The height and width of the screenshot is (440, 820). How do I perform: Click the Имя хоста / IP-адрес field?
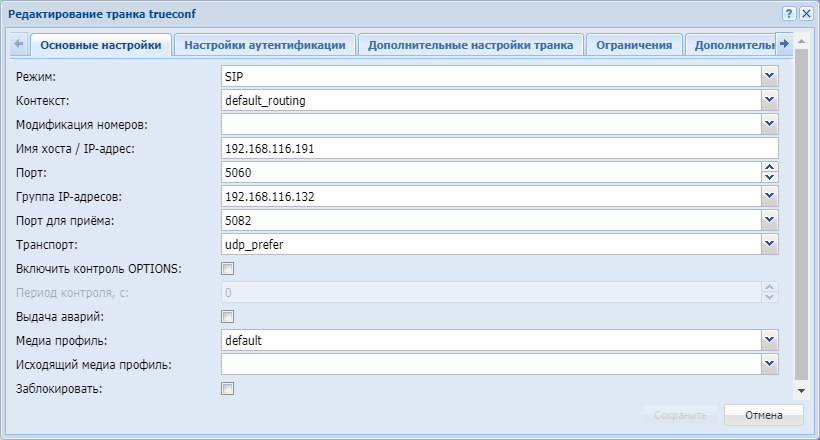(500, 148)
